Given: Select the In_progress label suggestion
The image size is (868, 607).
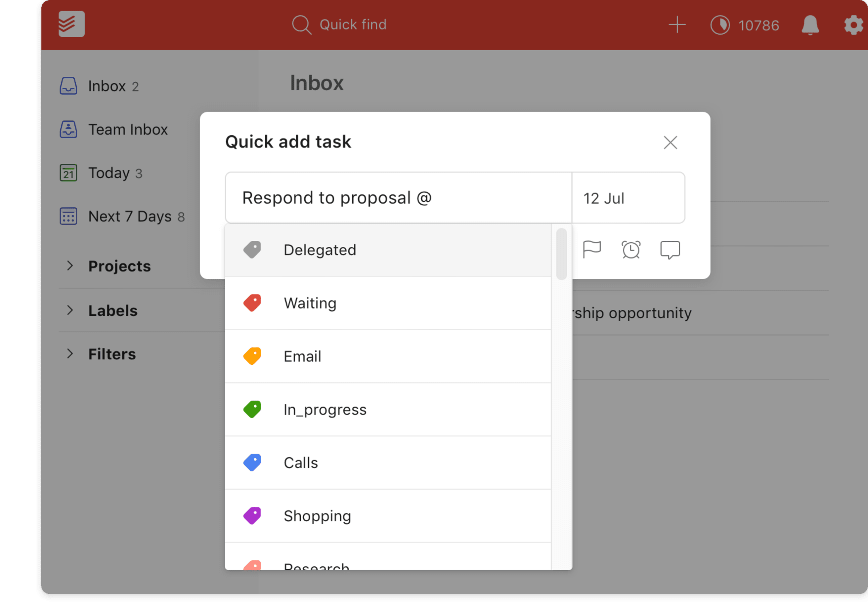Looking at the screenshot, I should 388,410.
